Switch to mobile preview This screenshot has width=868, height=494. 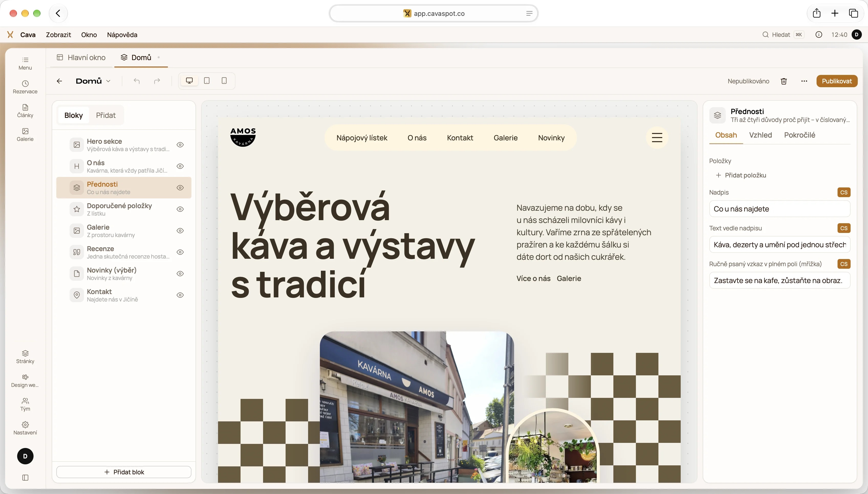point(224,81)
